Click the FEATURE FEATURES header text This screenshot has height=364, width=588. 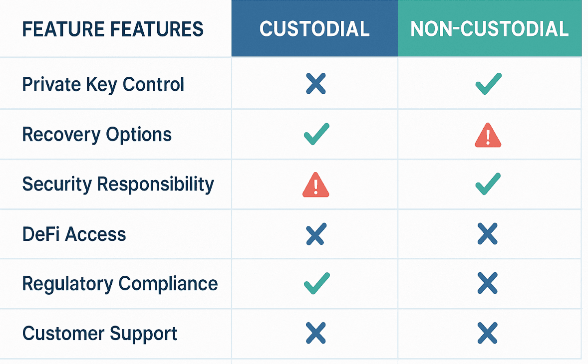113,29
